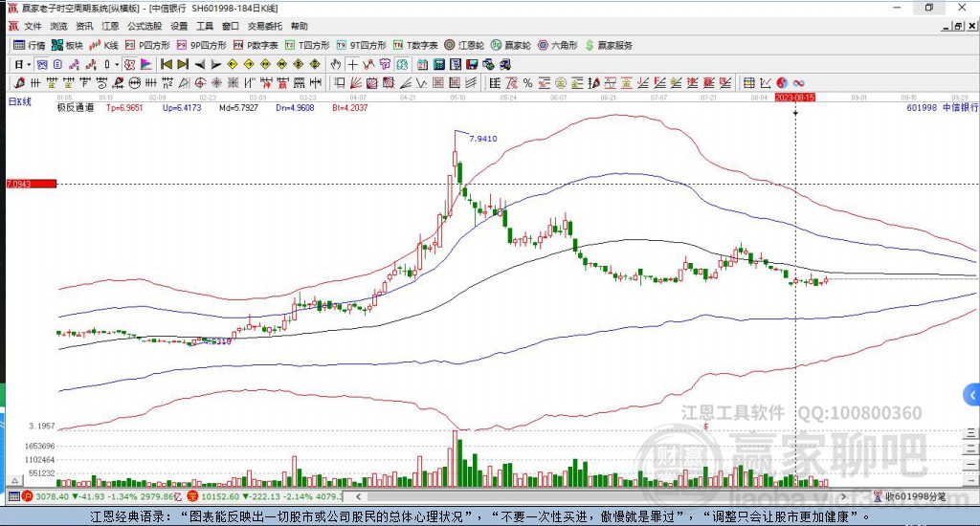Click the volume pane up-triangle button
This screenshot has height=526, width=980.
point(15,480)
